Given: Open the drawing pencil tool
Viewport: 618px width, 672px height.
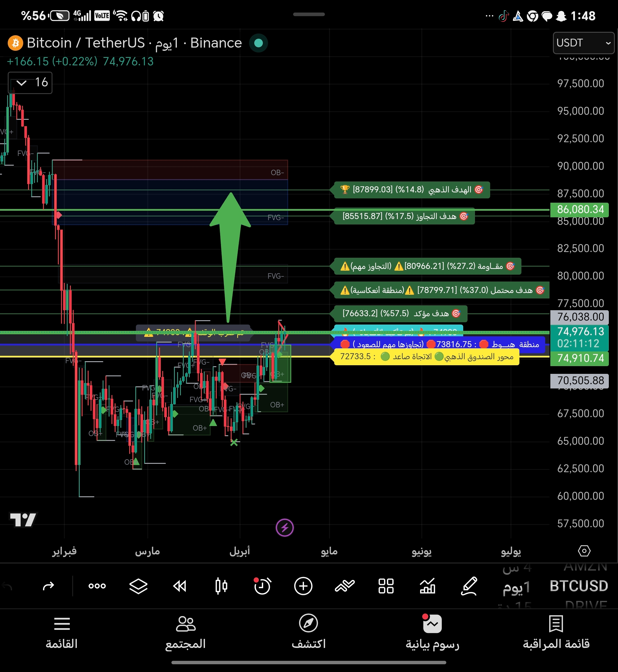Looking at the screenshot, I should (x=469, y=586).
